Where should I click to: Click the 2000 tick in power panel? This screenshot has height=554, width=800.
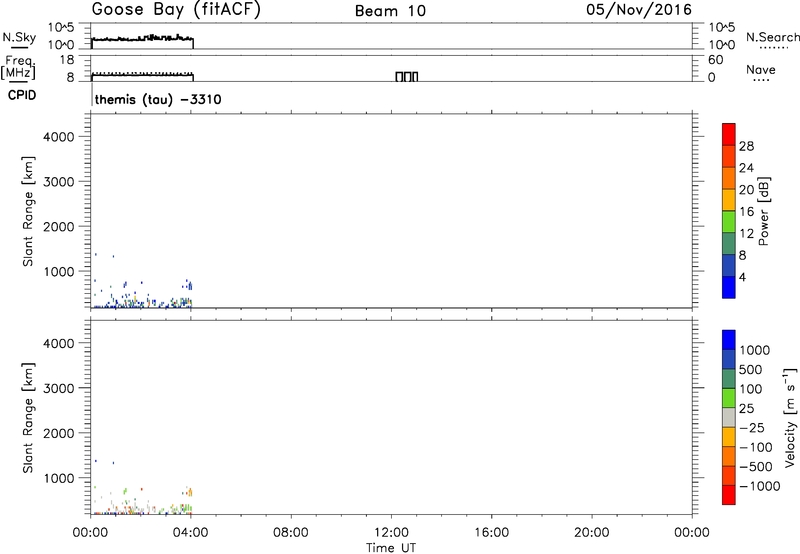point(59,227)
